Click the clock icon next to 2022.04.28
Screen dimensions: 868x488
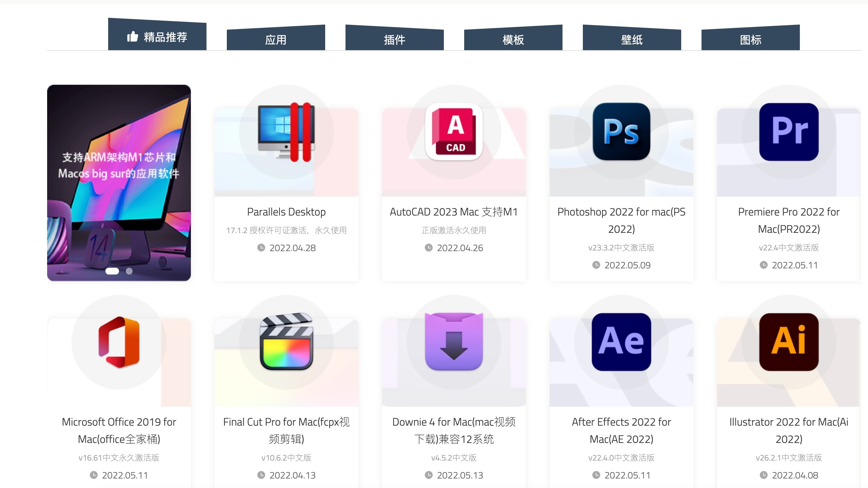(x=261, y=248)
